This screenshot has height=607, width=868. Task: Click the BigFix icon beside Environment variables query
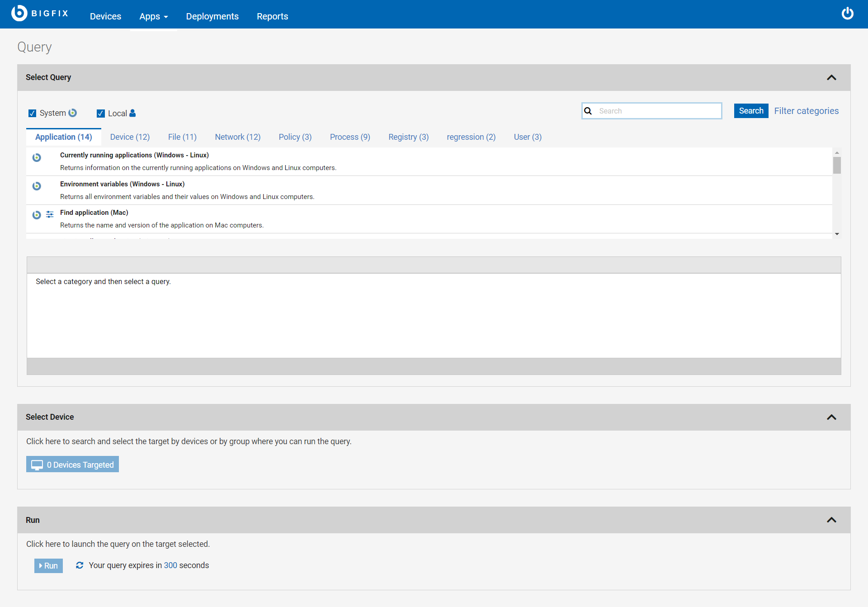[x=37, y=186]
